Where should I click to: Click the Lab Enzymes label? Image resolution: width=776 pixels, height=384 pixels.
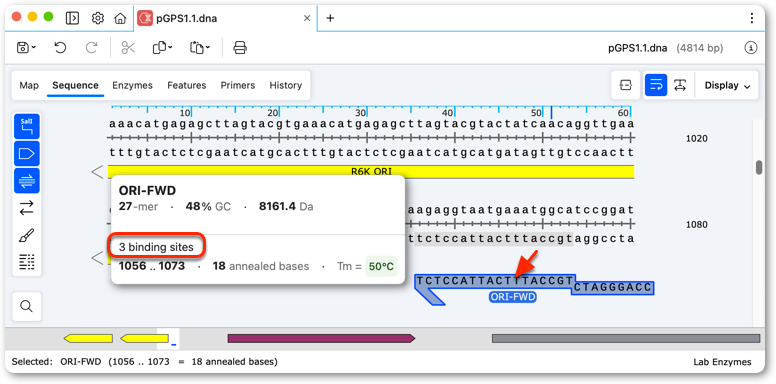click(x=722, y=362)
